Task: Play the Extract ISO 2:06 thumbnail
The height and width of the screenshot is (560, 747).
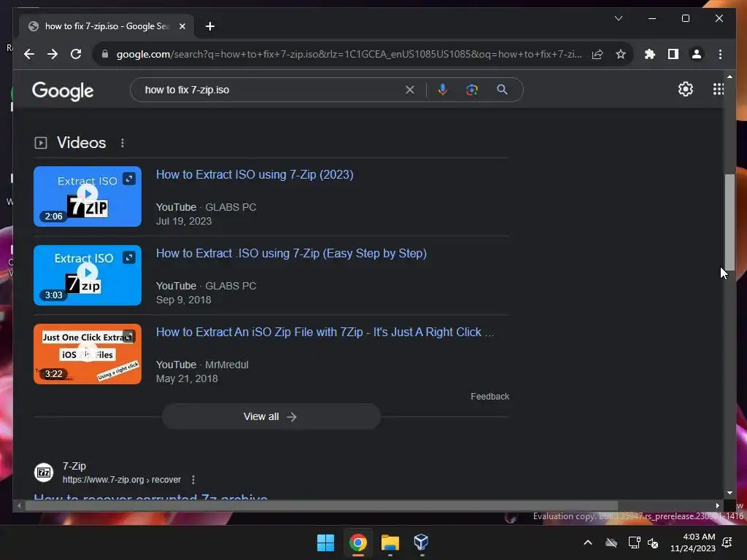Action: [88, 196]
